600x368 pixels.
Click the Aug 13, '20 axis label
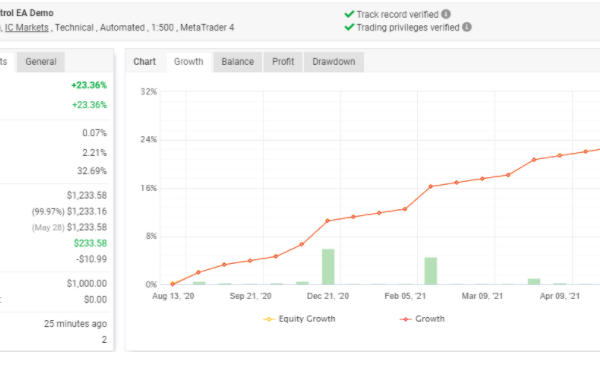pos(173,296)
